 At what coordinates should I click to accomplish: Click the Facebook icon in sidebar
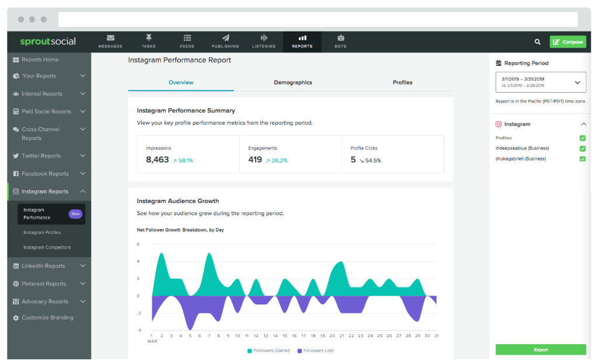(x=16, y=174)
